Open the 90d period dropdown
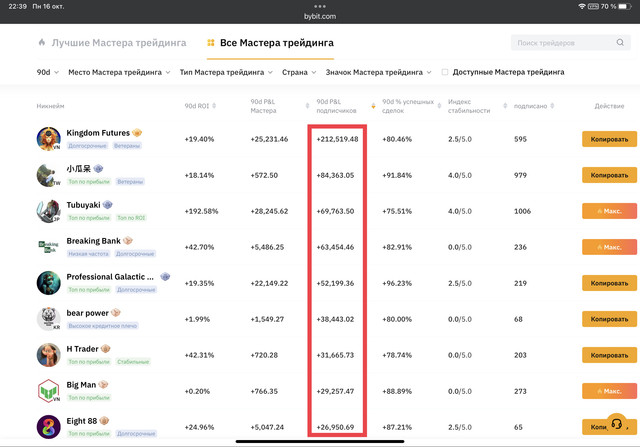 pyautogui.click(x=48, y=72)
